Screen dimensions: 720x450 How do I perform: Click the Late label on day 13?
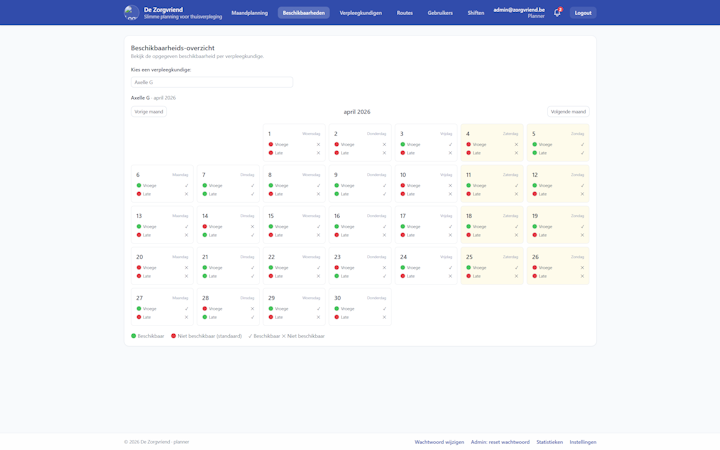[147, 235]
